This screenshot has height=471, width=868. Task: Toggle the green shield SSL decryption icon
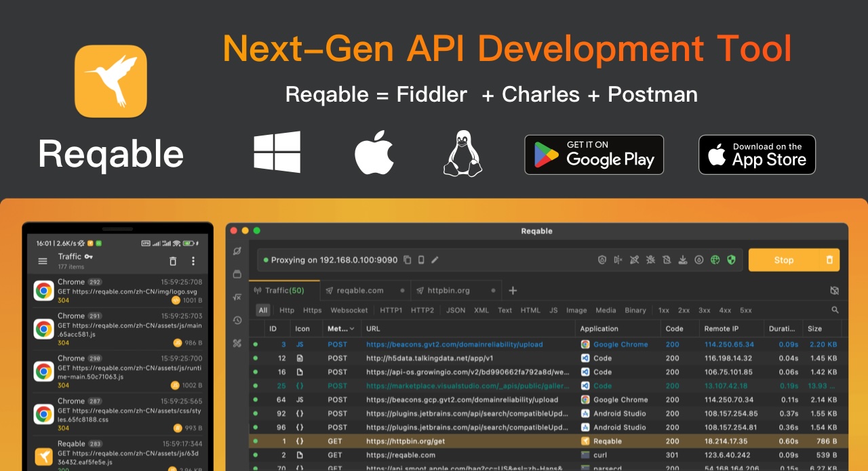tap(731, 260)
